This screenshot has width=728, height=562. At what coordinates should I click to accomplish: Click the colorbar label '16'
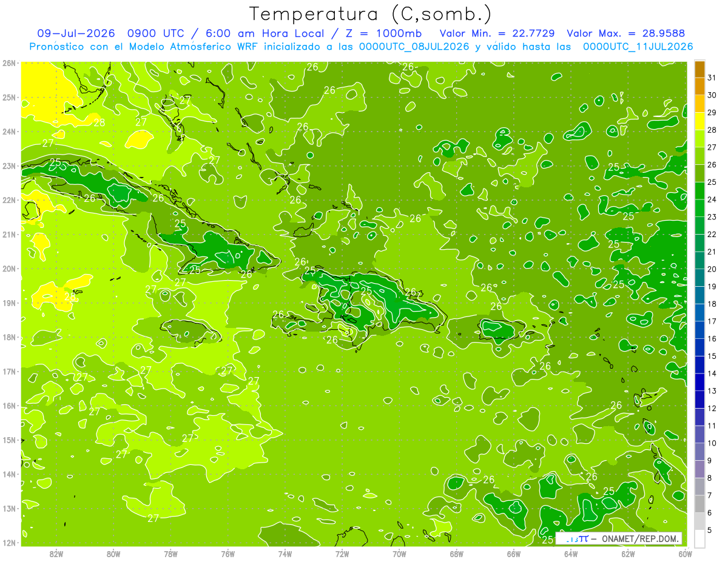pos(712,340)
